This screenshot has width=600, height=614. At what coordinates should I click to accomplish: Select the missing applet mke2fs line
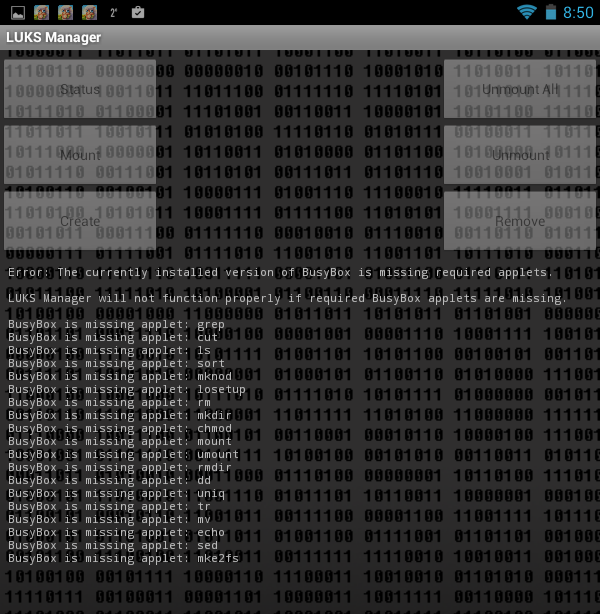[x=123, y=558]
